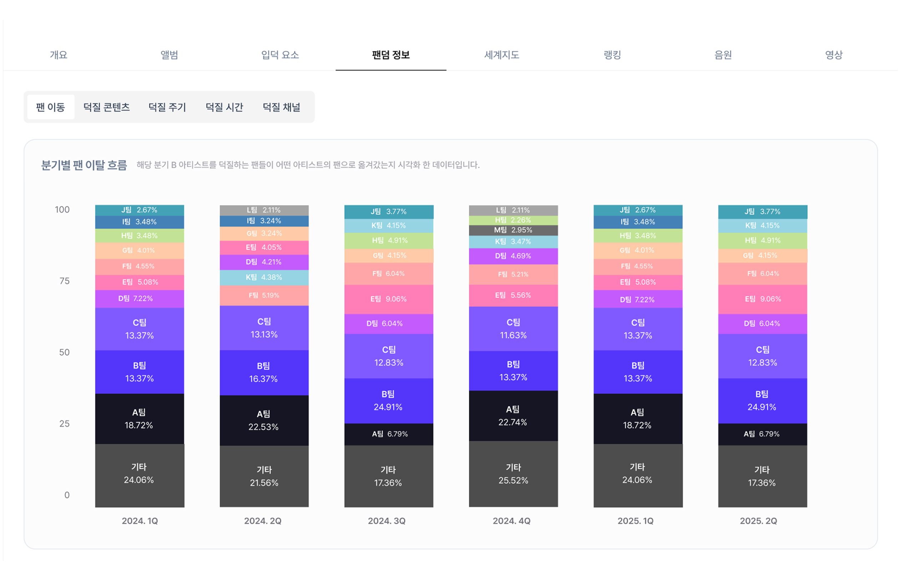Viewport: 905px width, 588px height.
Task: Select the M팀 2.95% segment in 2024 4Q
Action: pos(513,230)
